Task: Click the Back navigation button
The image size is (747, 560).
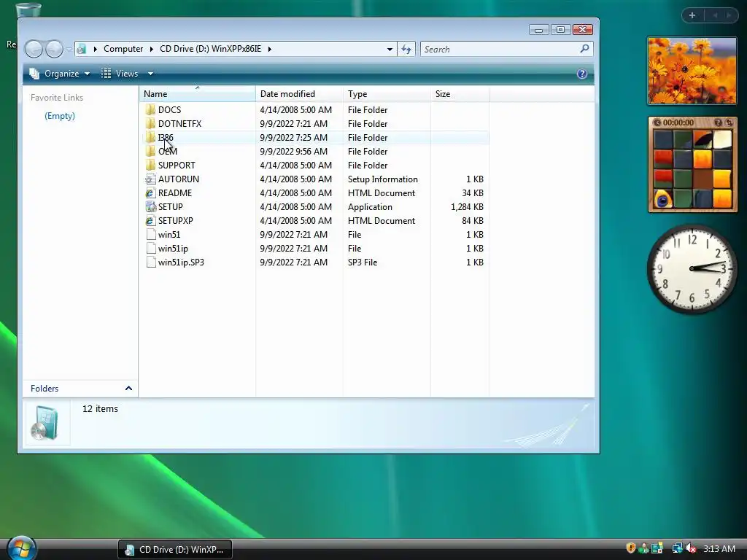Action: 34,49
